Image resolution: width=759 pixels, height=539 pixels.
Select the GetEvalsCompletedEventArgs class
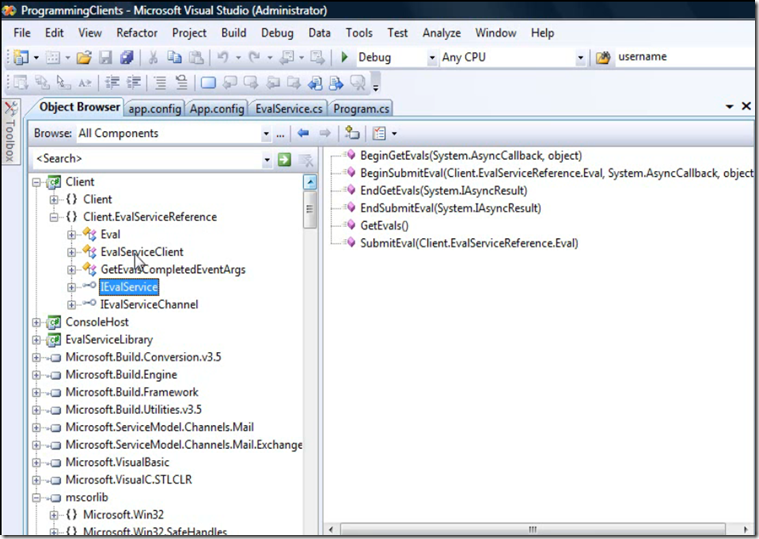tap(173, 270)
